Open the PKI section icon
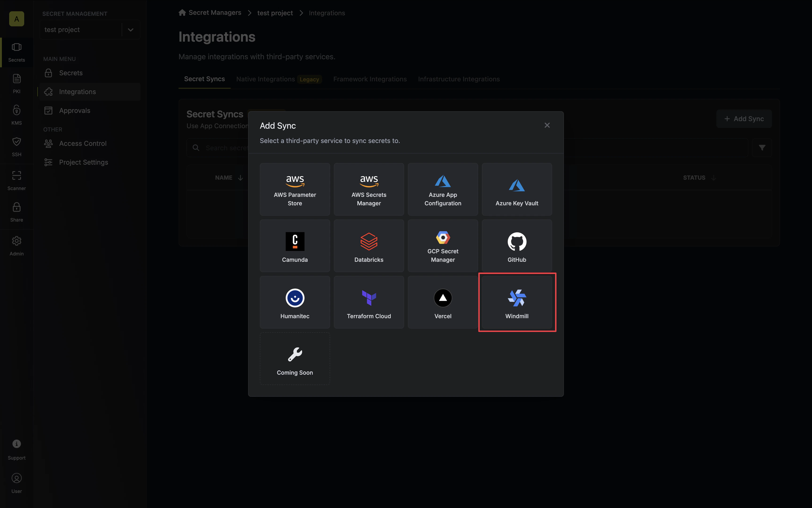This screenshot has height=508, width=812. (x=16, y=84)
